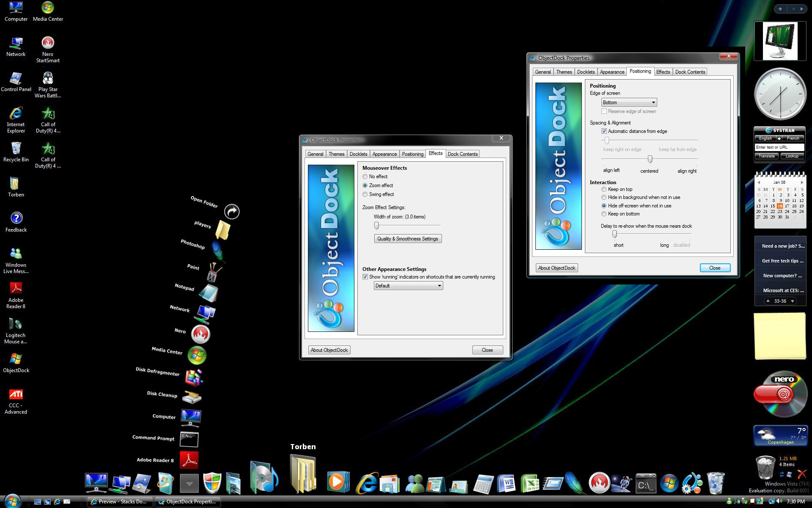Open General tab in Positioning window
The height and width of the screenshot is (508, 812).
point(543,72)
